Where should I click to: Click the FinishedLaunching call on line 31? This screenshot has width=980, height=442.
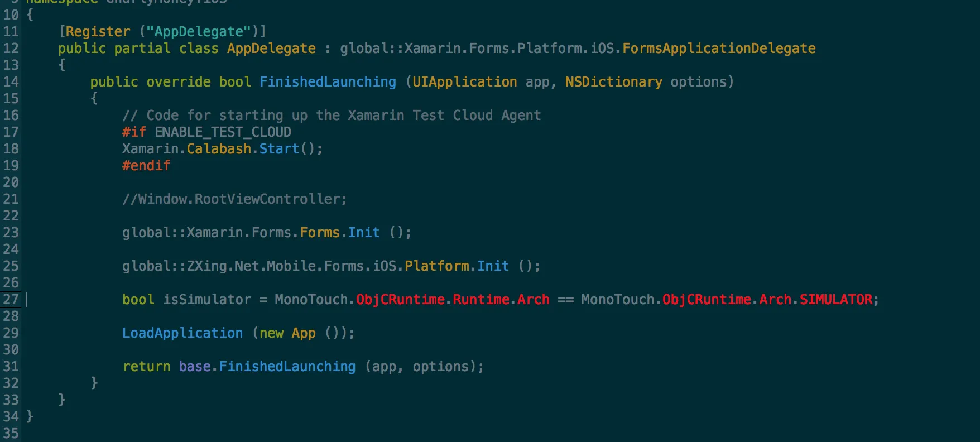[x=287, y=367]
